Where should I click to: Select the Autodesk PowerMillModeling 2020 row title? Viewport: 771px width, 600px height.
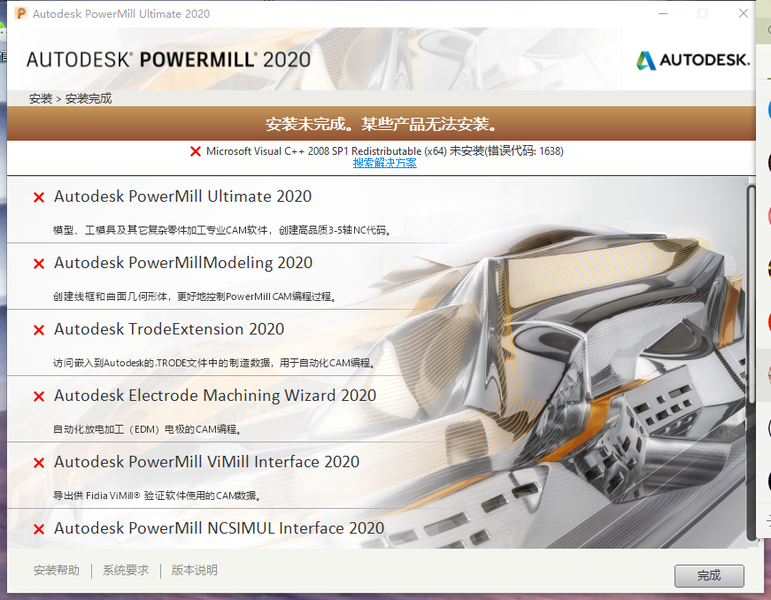coord(183,263)
